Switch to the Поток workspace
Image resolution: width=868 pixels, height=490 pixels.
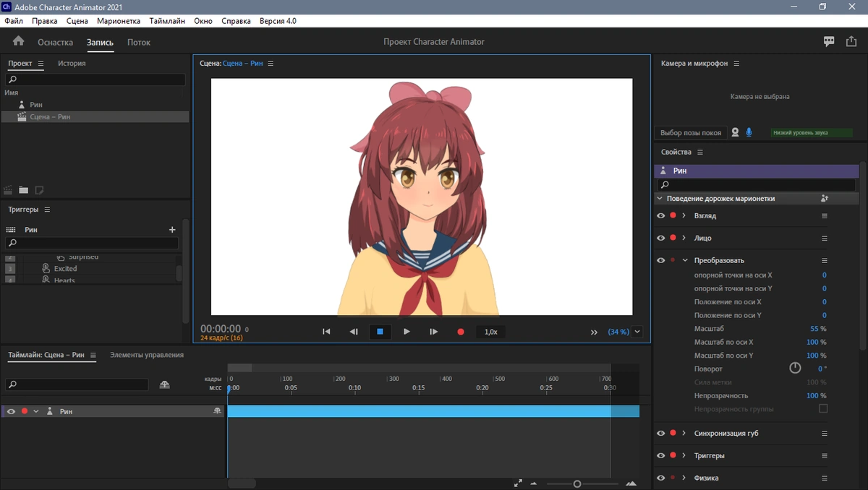pos(139,42)
